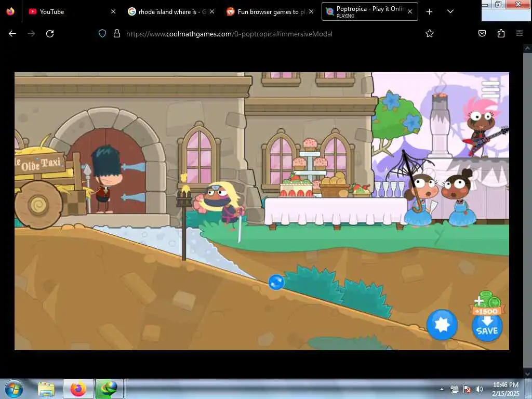Select the Poptropica tab
This screenshot has height=399, width=532.
[x=369, y=11]
